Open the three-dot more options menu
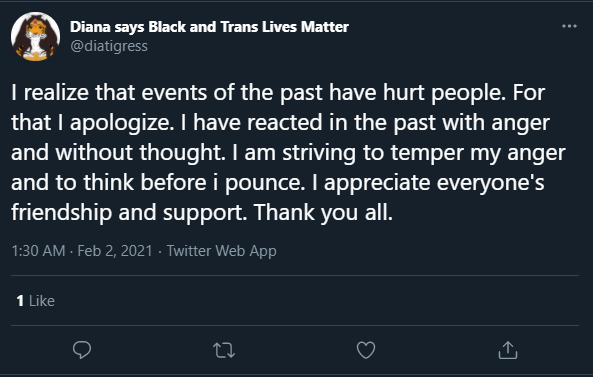 569,26
